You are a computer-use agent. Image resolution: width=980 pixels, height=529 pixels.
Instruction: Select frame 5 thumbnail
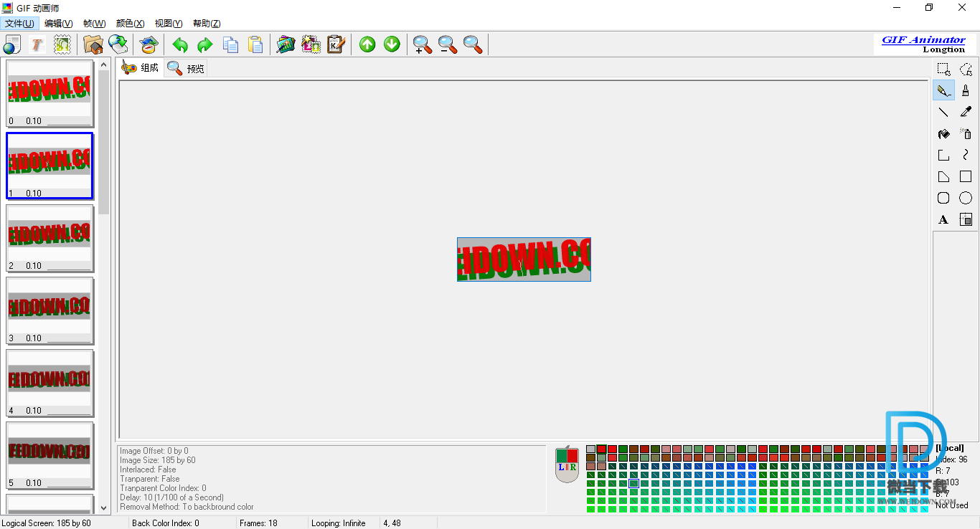[x=50, y=455]
